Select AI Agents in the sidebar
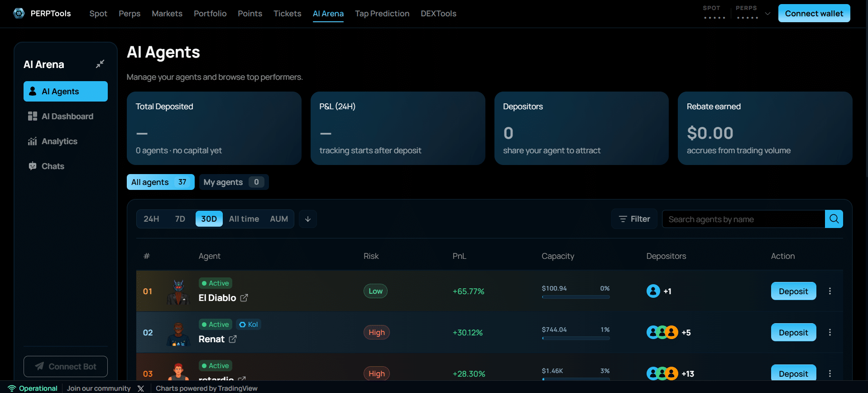 tap(66, 92)
